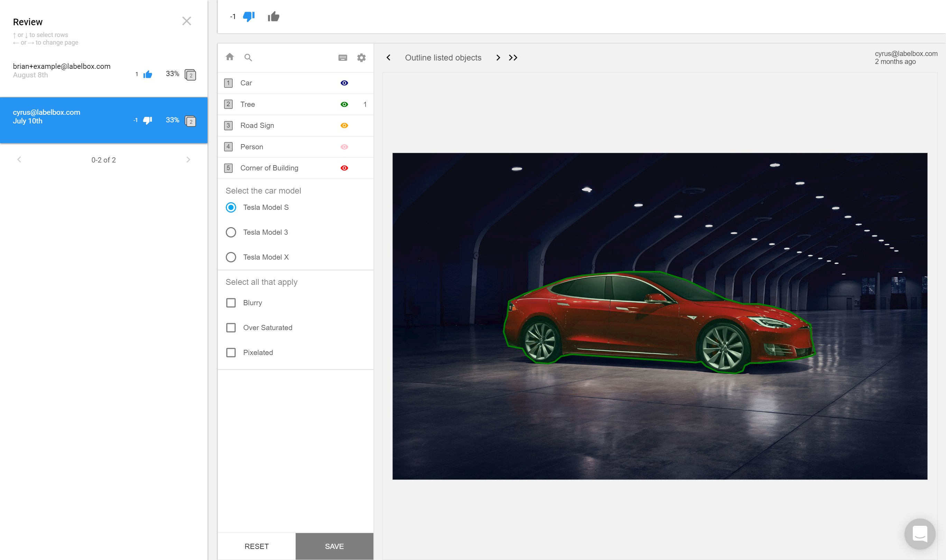Open label copies icon in brian+example row
Screen dimensions: 946x560
point(190,75)
